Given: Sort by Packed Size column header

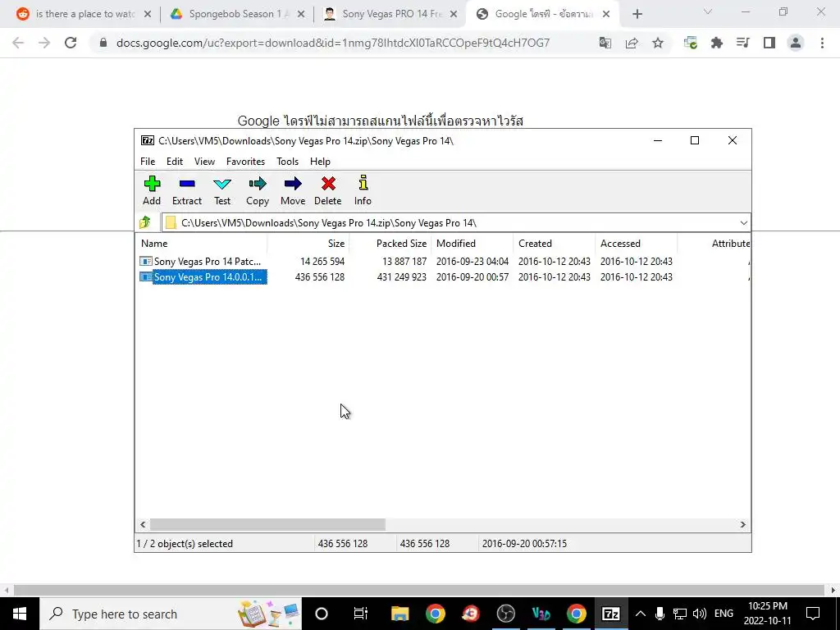Looking at the screenshot, I should tap(390, 243).
